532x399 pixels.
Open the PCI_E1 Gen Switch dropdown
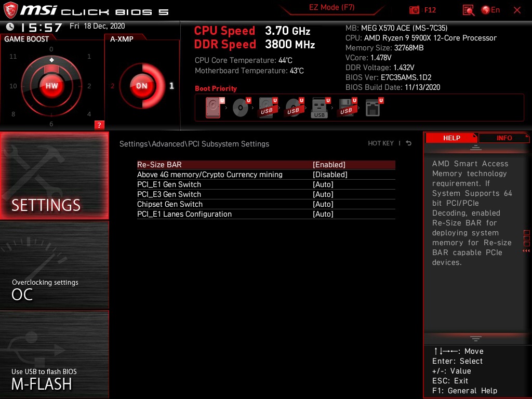(323, 184)
